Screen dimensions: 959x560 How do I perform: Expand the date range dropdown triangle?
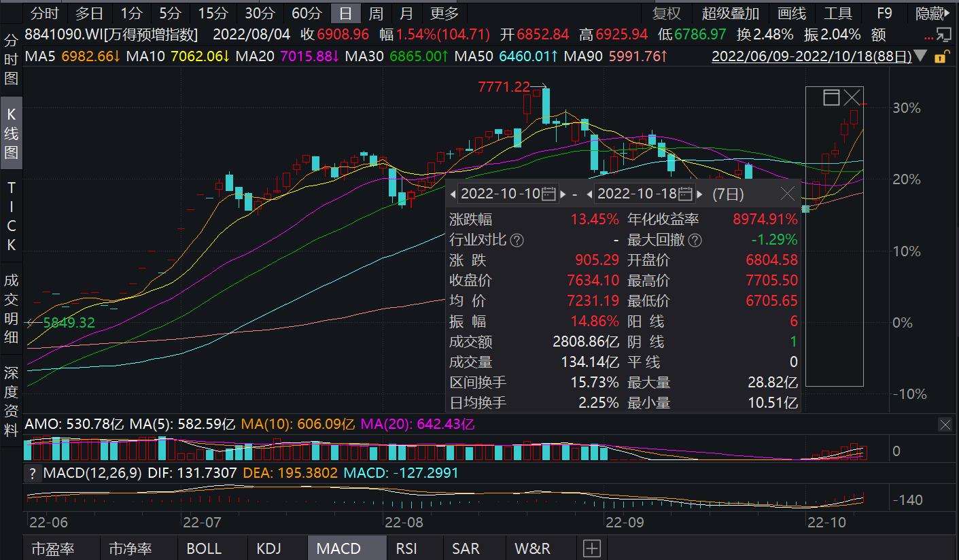920,57
